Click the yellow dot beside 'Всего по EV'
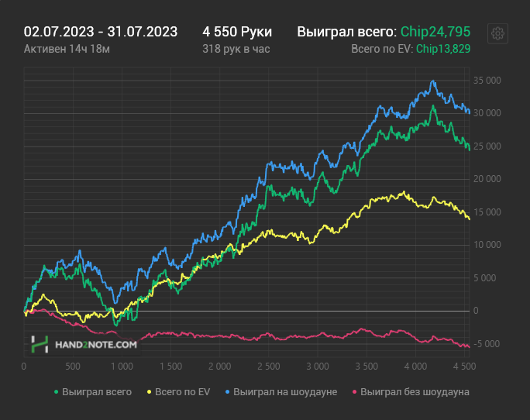 coord(149,392)
